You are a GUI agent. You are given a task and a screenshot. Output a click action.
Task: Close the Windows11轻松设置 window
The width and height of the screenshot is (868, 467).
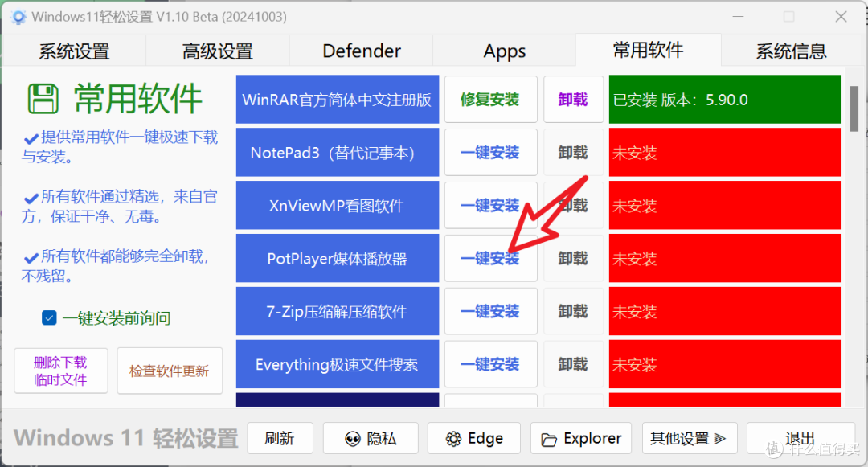tap(841, 17)
